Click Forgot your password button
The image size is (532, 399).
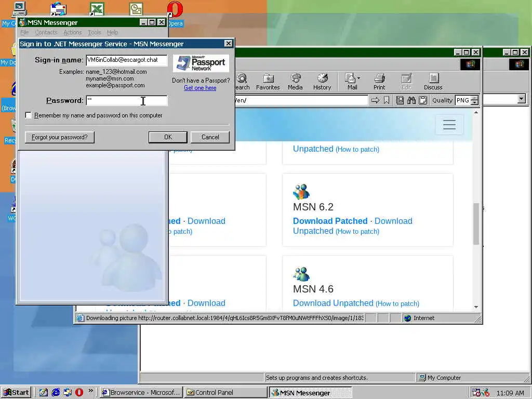60,137
